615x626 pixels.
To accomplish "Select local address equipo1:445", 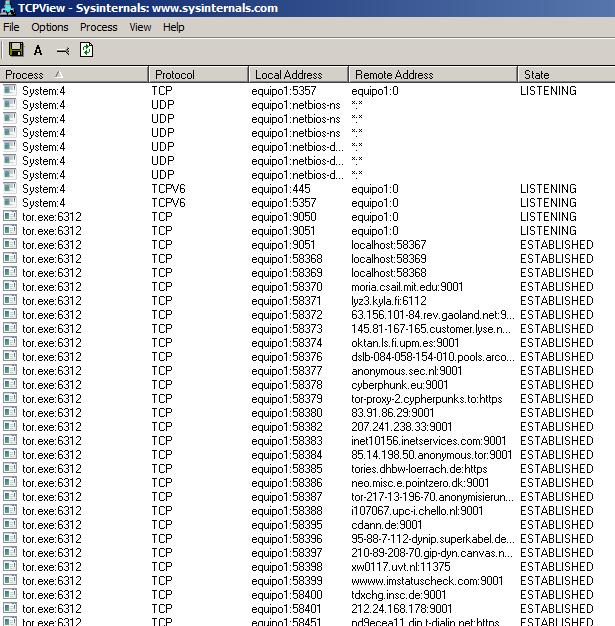I will tap(280, 189).
